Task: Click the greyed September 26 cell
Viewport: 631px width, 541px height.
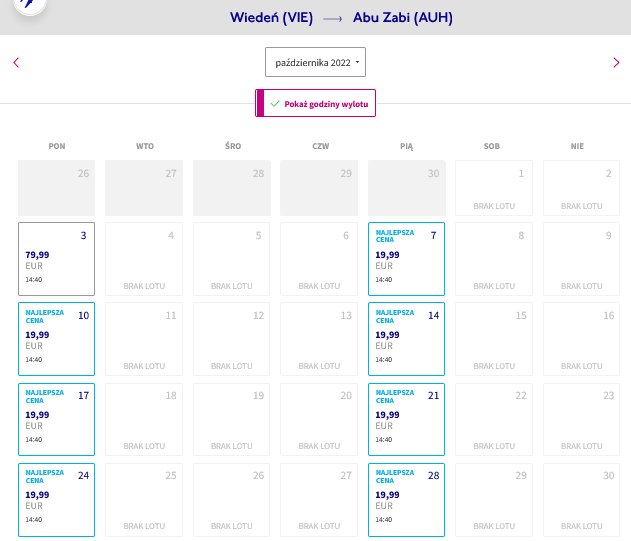Action: coord(56,188)
